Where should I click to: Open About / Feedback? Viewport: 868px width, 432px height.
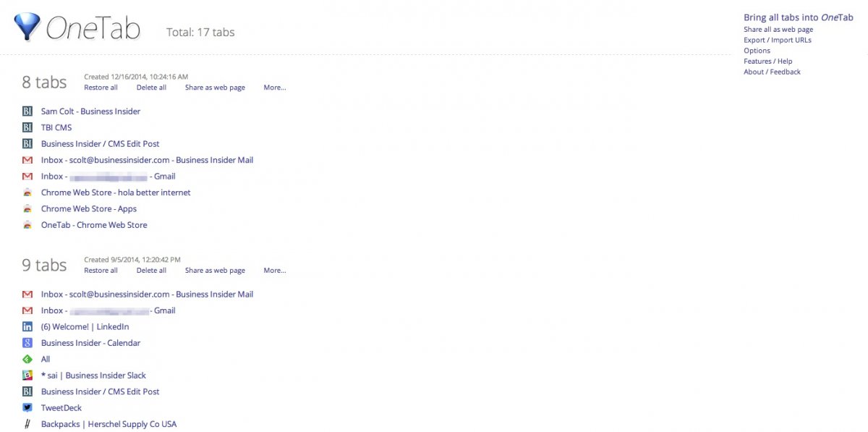pyautogui.click(x=772, y=72)
